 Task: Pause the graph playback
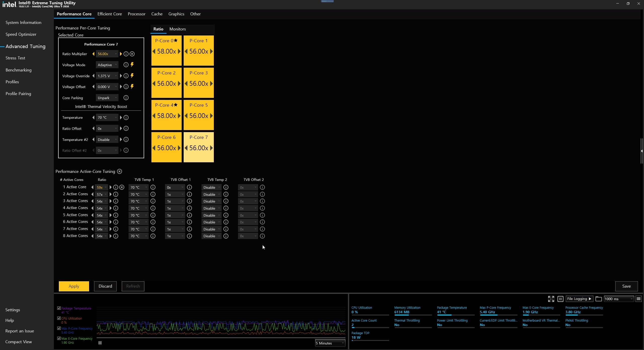[100, 343]
